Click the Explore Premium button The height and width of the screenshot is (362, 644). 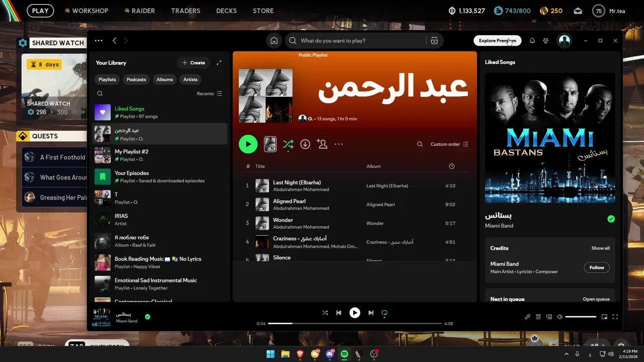[x=497, y=41]
